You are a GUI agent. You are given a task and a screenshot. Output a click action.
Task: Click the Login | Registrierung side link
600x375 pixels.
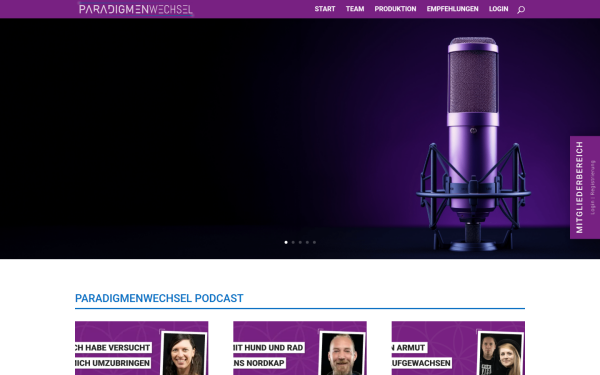(593, 188)
